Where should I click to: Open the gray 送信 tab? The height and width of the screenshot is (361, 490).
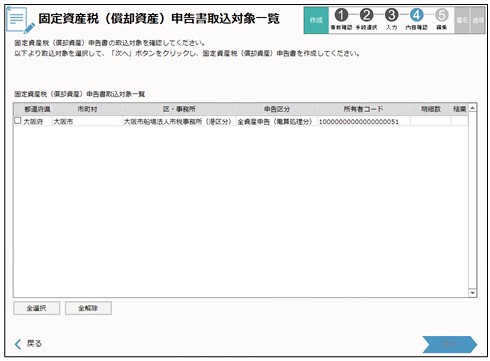click(478, 20)
